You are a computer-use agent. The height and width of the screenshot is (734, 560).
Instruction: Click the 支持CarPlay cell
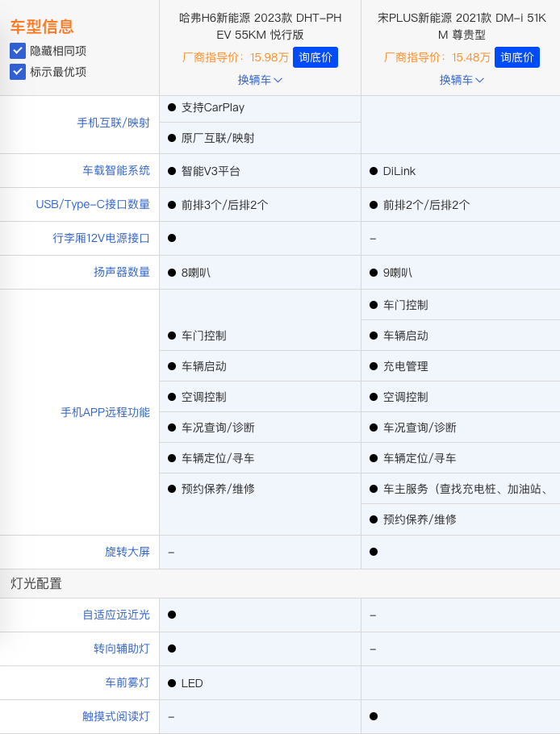tap(261, 107)
